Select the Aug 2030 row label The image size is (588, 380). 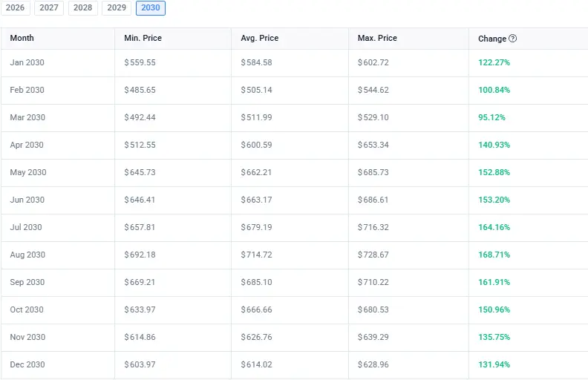coord(27,255)
